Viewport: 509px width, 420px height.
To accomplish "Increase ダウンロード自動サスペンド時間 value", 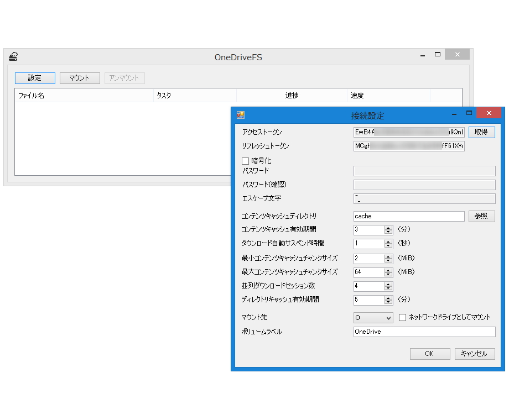I will coord(388,242).
